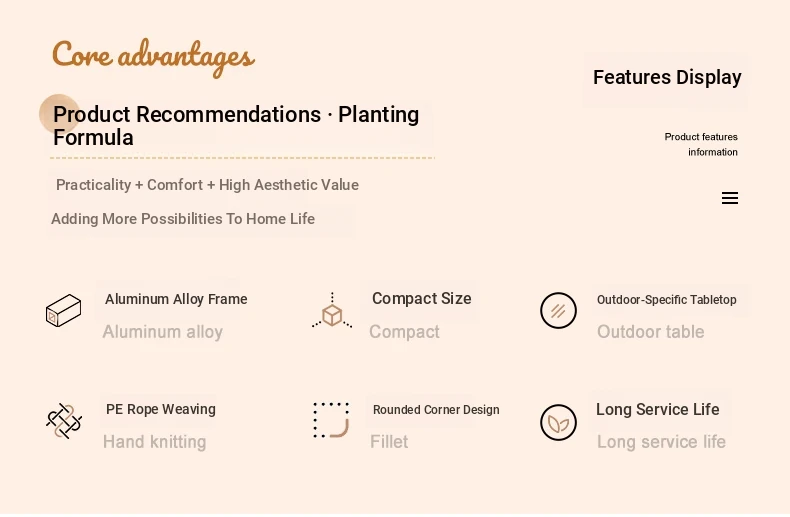
Task: Click the Outdoor-Specific Tabletop label
Action: [x=667, y=300]
